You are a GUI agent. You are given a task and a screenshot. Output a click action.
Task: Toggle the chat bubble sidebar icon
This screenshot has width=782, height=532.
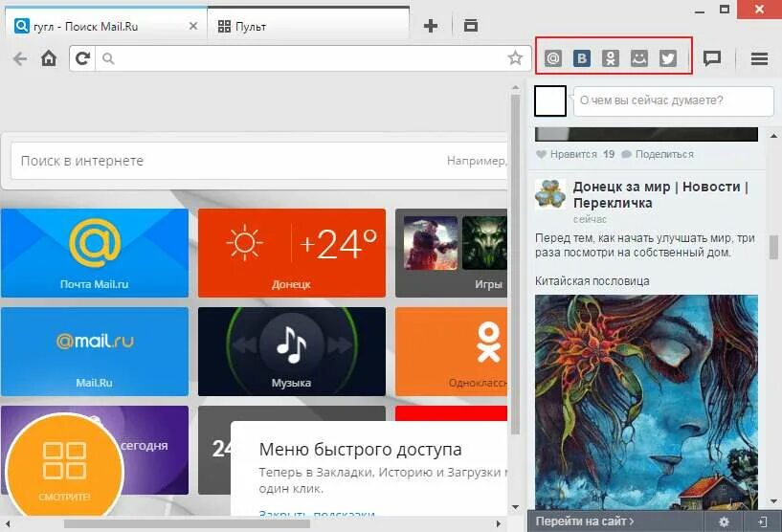point(712,58)
